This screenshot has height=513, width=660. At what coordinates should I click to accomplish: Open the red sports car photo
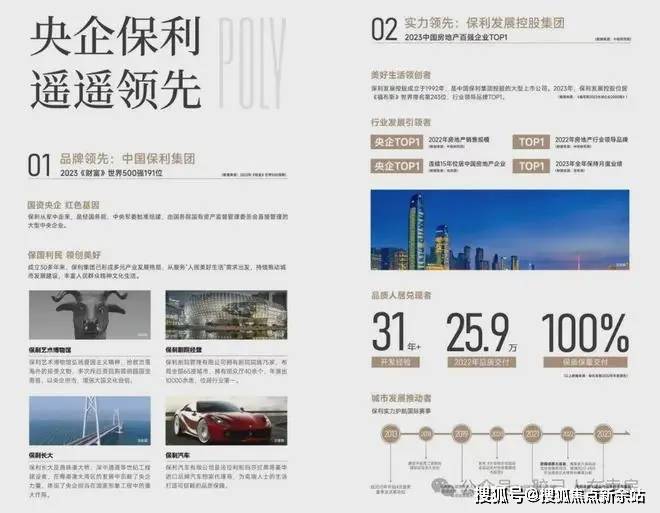[x=226, y=420]
